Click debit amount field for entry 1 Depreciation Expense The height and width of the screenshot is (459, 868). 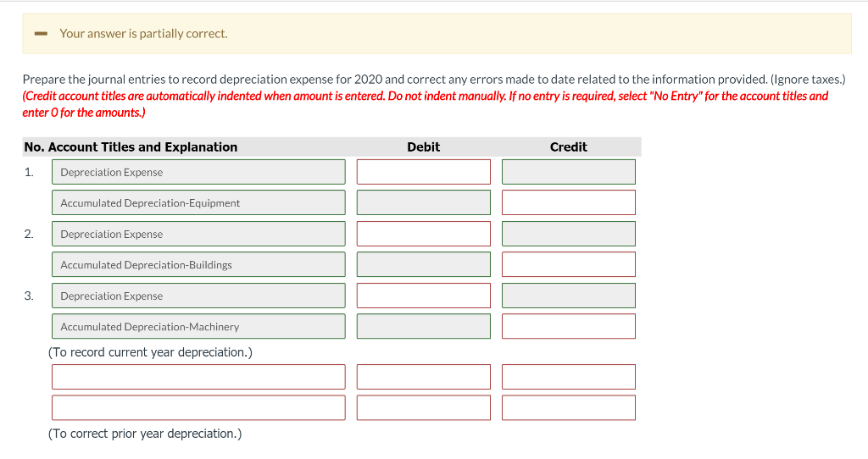(x=424, y=172)
